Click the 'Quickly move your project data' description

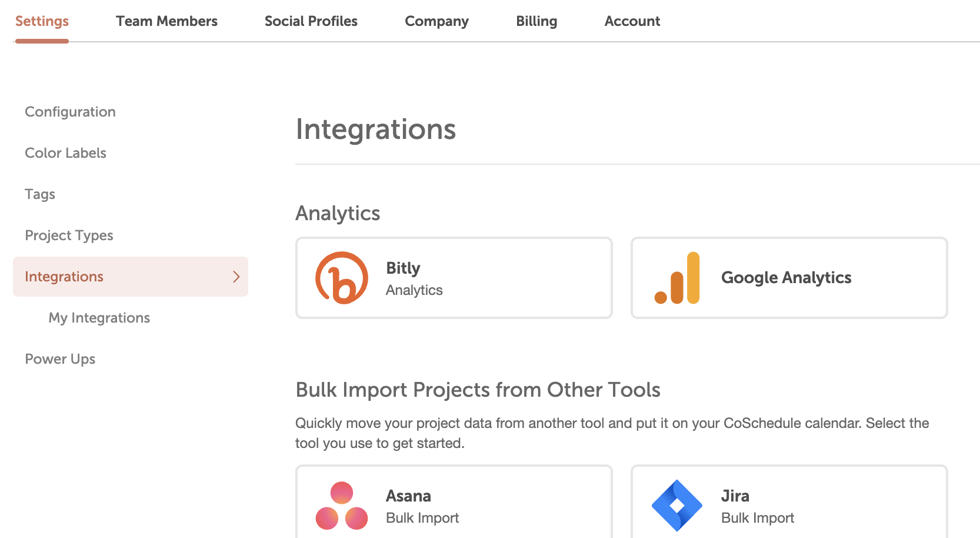pos(612,433)
